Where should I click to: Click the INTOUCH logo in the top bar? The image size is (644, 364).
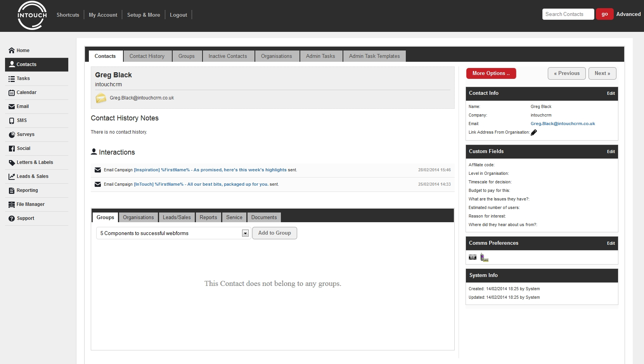(32, 16)
